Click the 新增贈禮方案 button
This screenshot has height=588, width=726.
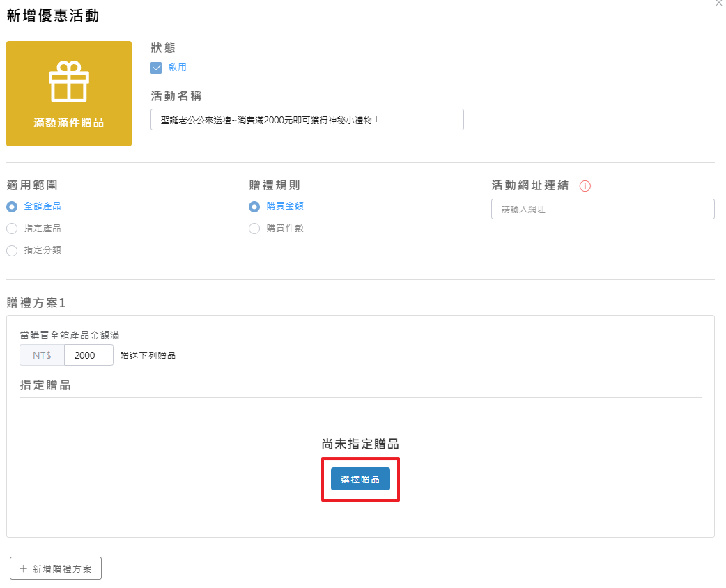pyautogui.click(x=56, y=568)
